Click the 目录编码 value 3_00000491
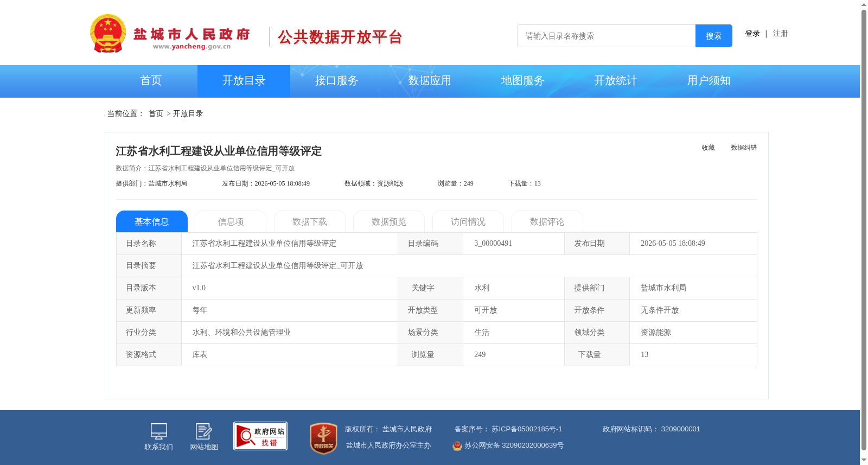Screen dimensions: 868x465 [x=493, y=244]
